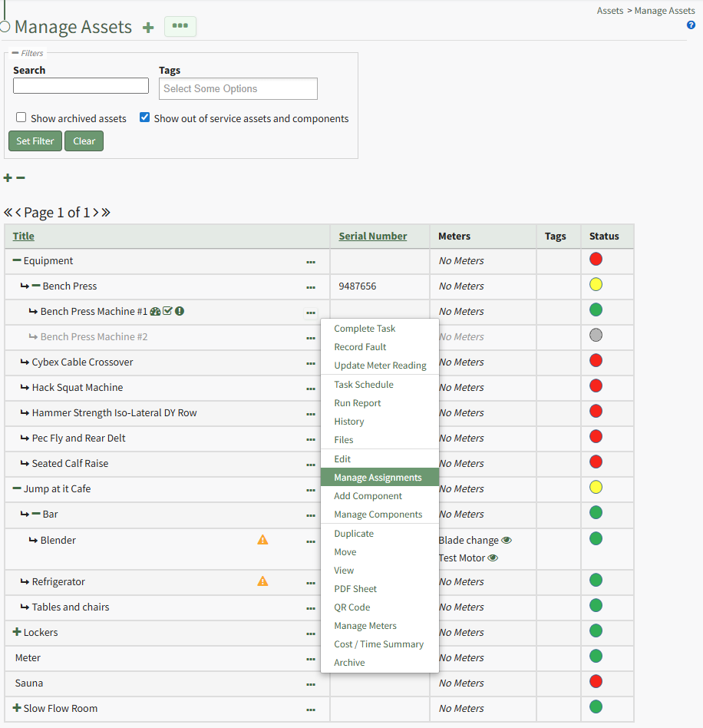This screenshot has height=728, width=703.
Task: Click the warning triangle on Refrigerator row
Action: pos(262,581)
